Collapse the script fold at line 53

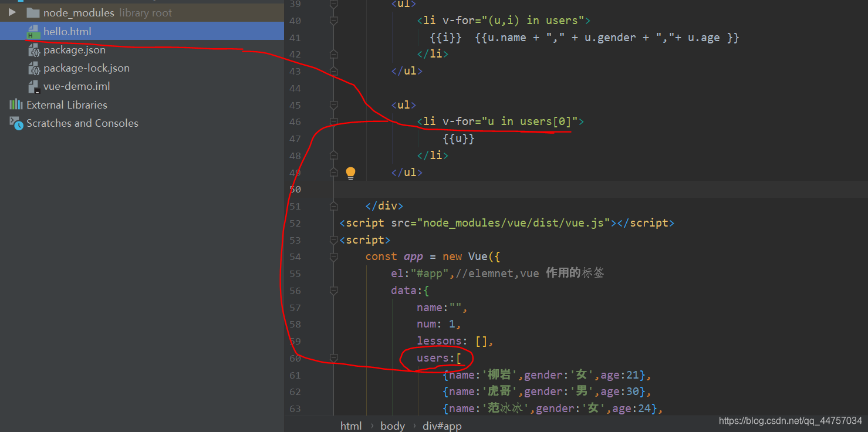click(333, 240)
